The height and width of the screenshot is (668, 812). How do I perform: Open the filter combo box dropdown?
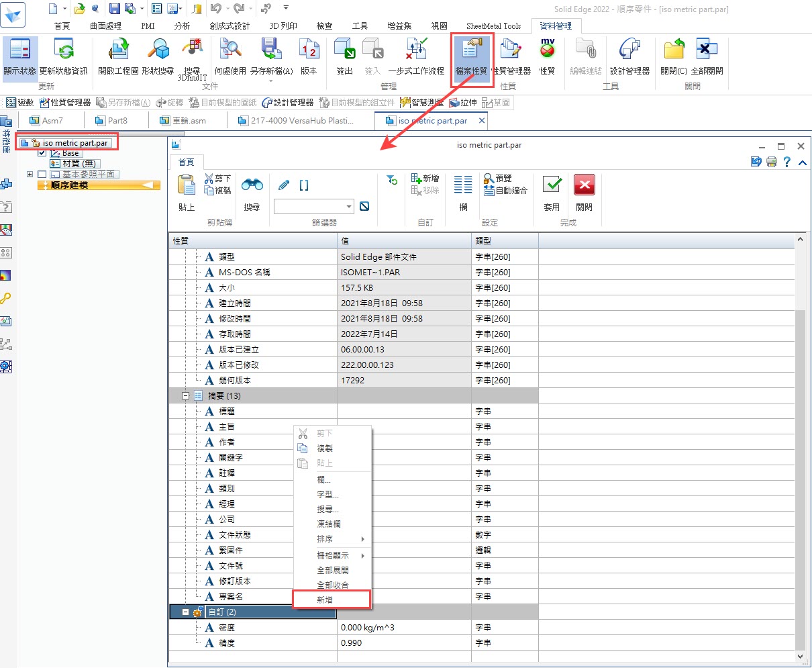tap(349, 207)
